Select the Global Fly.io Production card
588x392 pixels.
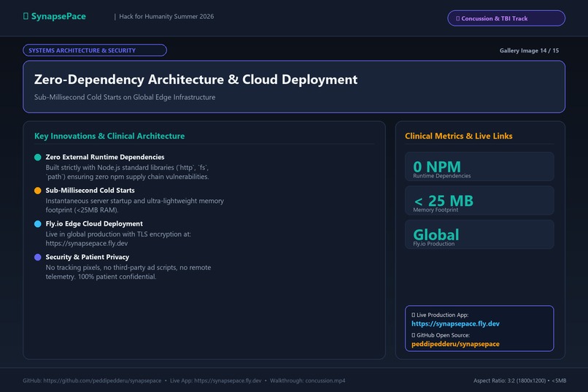pos(479,234)
